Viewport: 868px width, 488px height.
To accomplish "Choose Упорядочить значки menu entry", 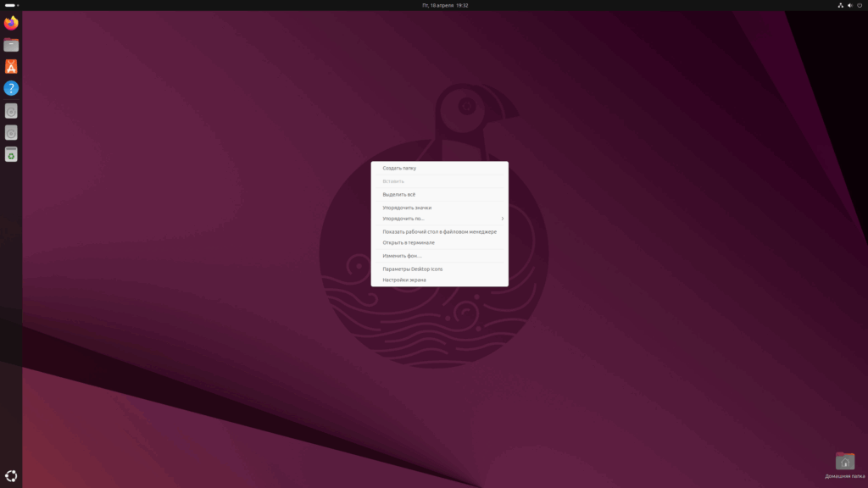I will click(x=440, y=208).
